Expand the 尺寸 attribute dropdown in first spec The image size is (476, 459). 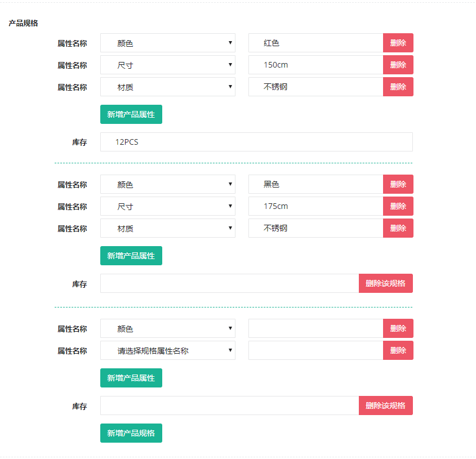(167, 65)
